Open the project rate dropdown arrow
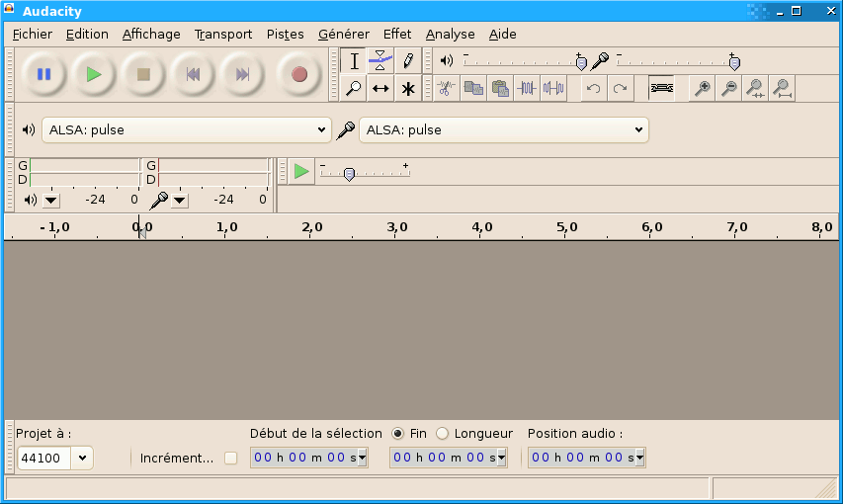The height and width of the screenshot is (504, 843). (82, 459)
